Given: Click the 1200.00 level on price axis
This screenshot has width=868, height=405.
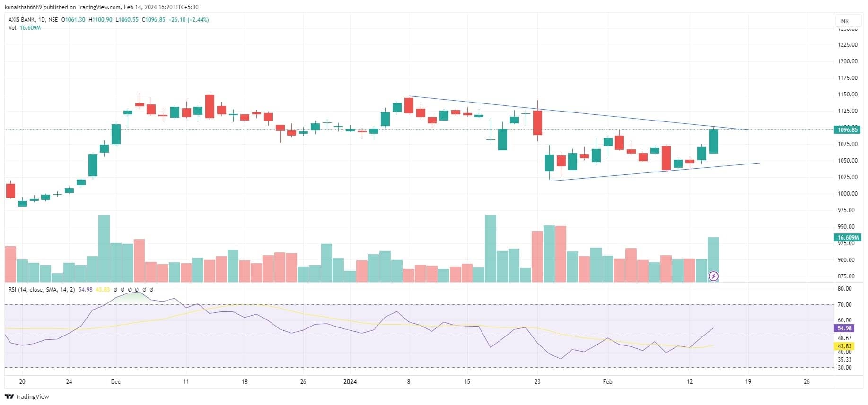Looking at the screenshot, I should 847,61.
